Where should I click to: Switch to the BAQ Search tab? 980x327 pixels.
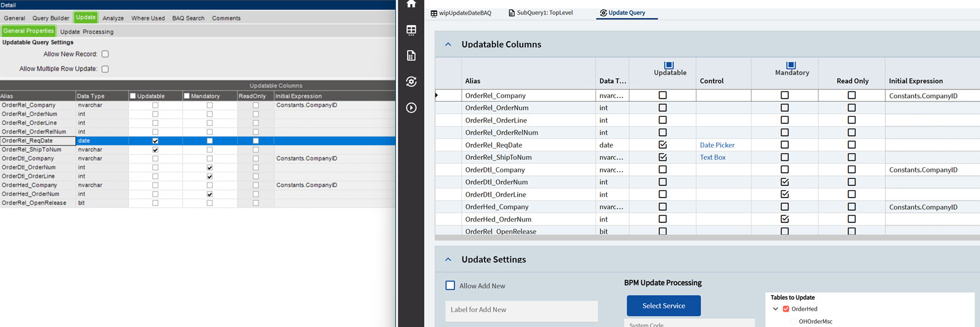(x=188, y=18)
